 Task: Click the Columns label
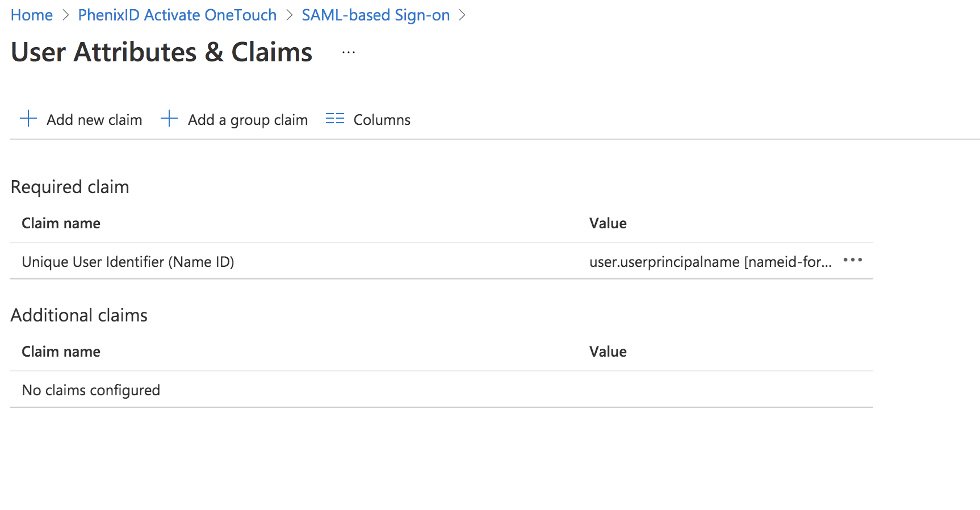click(x=382, y=120)
